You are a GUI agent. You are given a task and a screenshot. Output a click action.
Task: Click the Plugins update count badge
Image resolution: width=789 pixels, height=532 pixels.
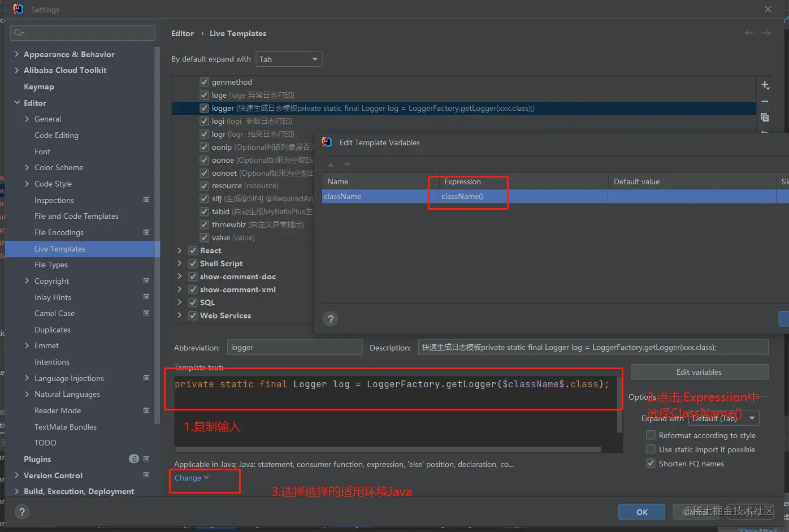click(x=134, y=459)
